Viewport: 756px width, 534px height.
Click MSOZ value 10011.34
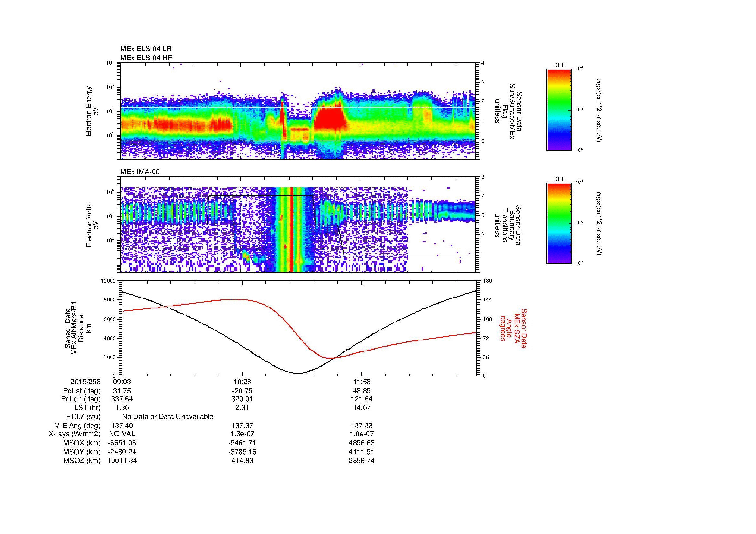122,461
